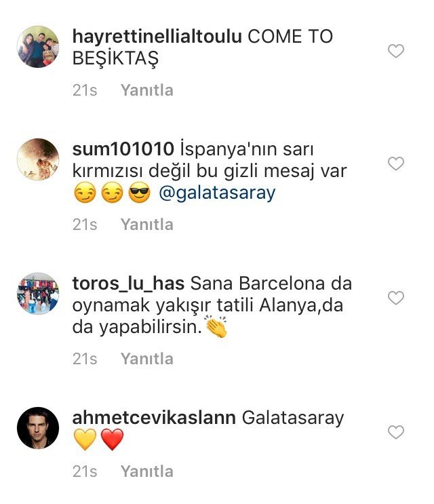Like sum101010's comment with heart icon
This screenshot has width=434, height=504.
pos(396,163)
